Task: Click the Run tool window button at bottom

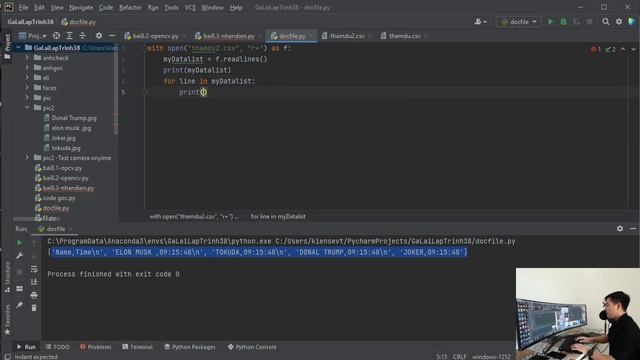Action: tap(26, 347)
